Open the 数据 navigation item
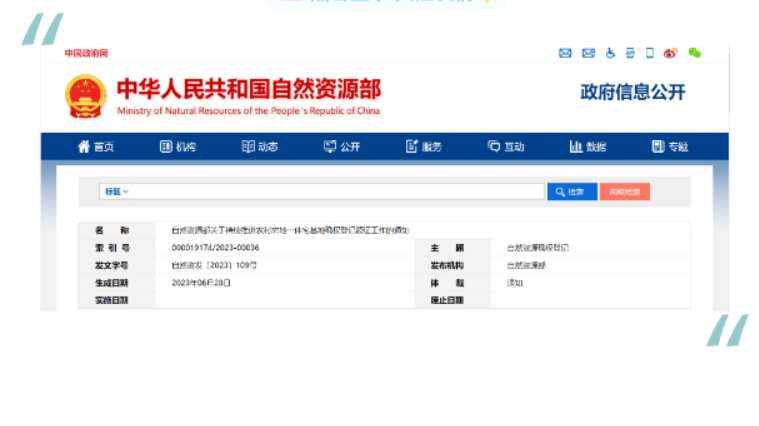This screenshot has height=426, width=759. [588, 147]
